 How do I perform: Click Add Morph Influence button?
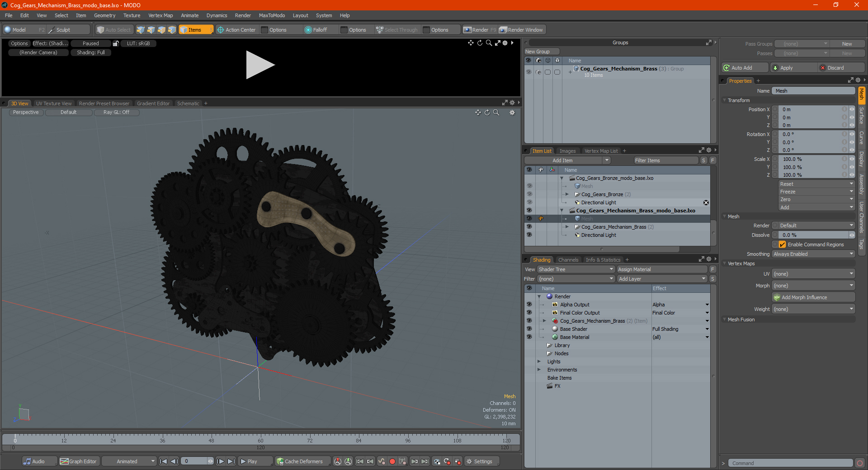point(813,297)
